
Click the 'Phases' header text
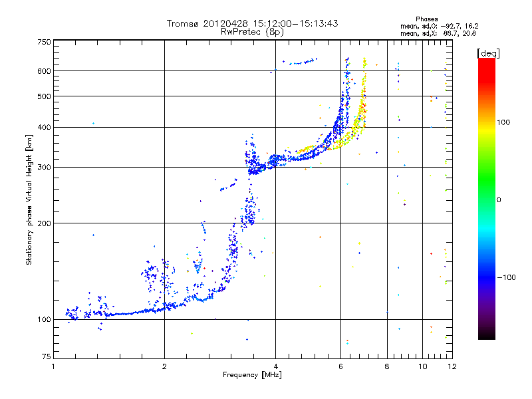tap(426, 19)
